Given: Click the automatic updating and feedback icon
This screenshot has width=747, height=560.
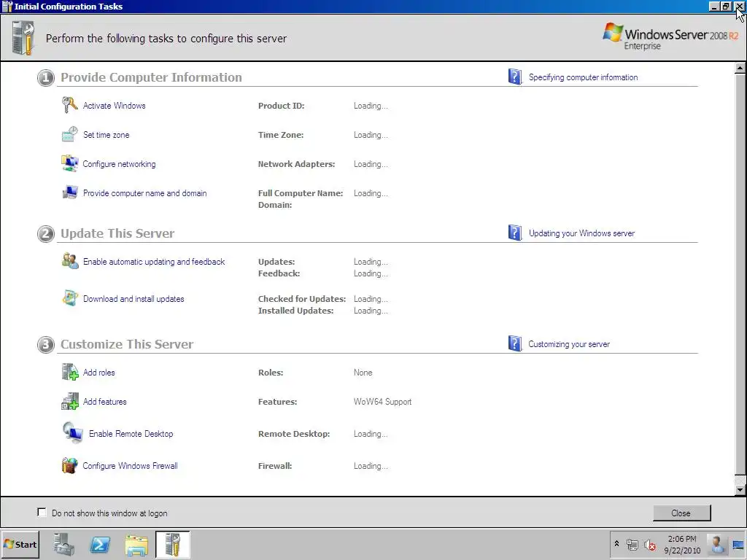Looking at the screenshot, I should click(69, 261).
